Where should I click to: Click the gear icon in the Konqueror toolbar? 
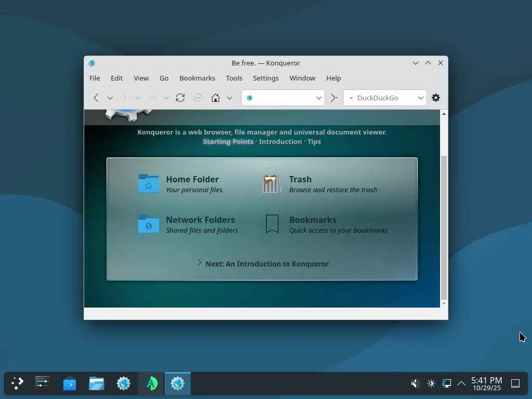(436, 98)
